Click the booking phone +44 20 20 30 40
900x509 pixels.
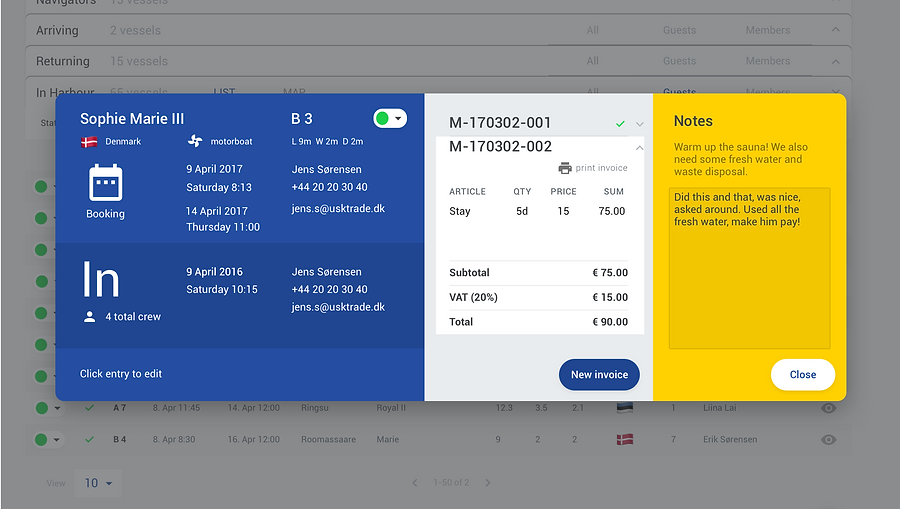329,187
